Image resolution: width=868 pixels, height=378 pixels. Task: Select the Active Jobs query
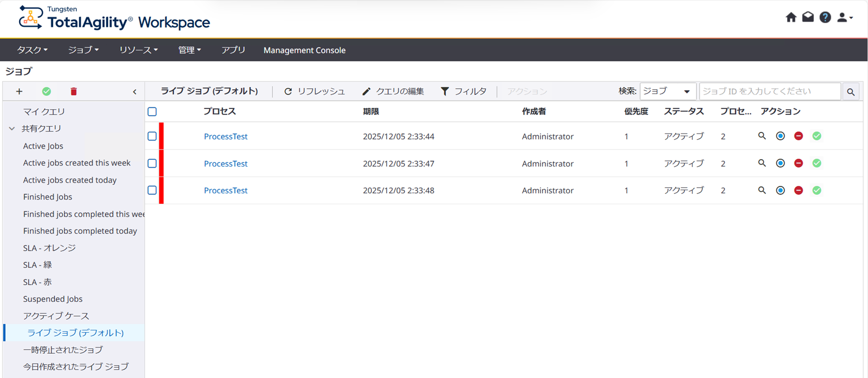point(43,146)
